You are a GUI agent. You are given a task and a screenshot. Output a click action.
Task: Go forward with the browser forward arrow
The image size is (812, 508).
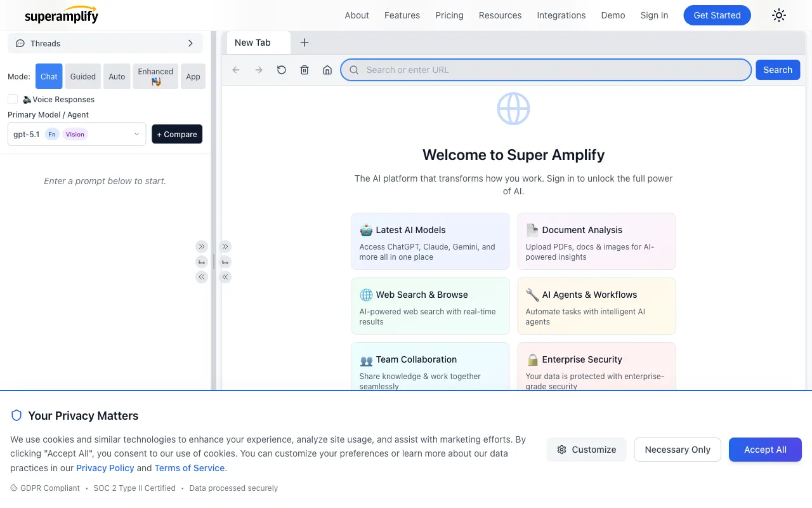pyautogui.click(x=259, y=70)
